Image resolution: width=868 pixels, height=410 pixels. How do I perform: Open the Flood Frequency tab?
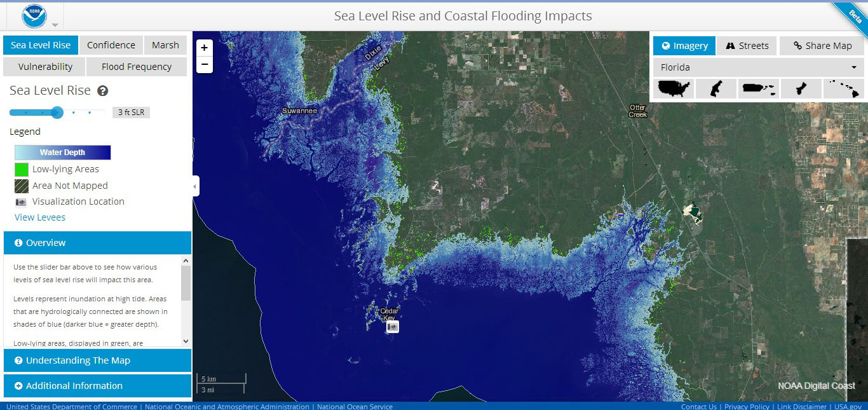[x=136, y=67]
